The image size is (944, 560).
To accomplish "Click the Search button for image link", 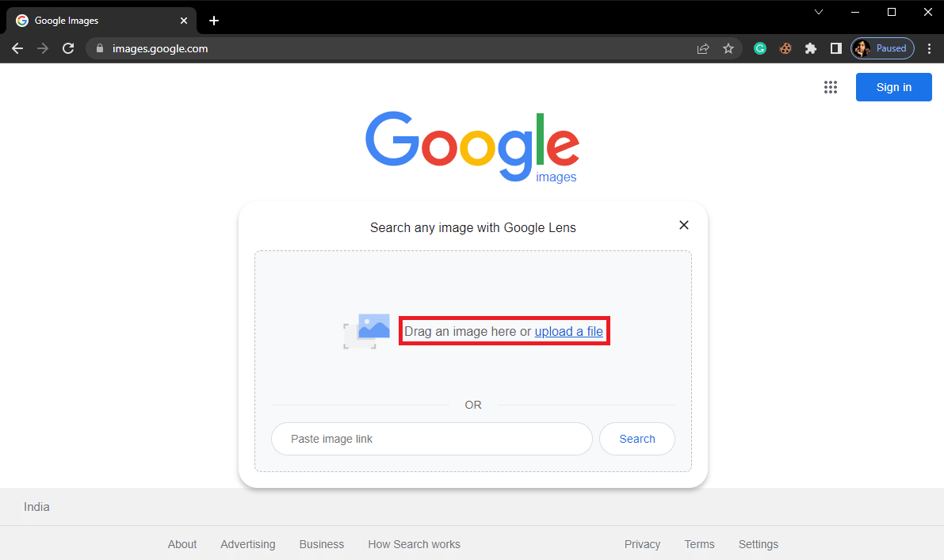I will click(637, 439).
